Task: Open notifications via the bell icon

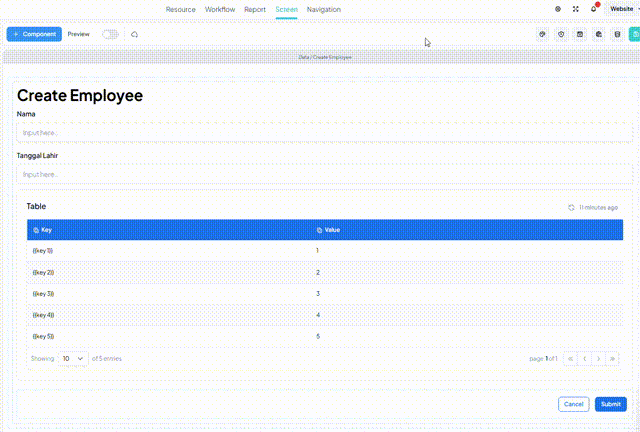Action: pyautogui.click(x=593, y=9)
